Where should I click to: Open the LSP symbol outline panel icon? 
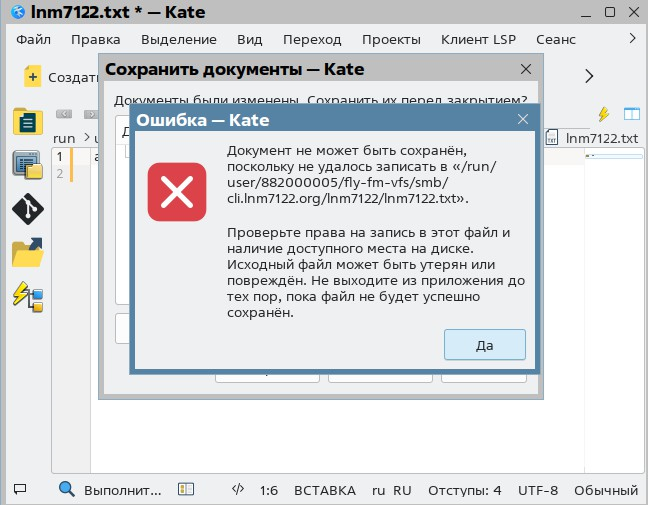tap(28, 297)
